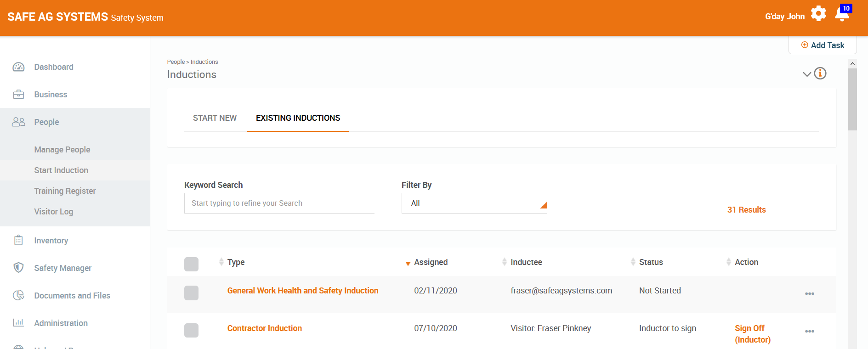Open the Dashboard from the sidebar
The image size is (868, 349).
(18, 67)
